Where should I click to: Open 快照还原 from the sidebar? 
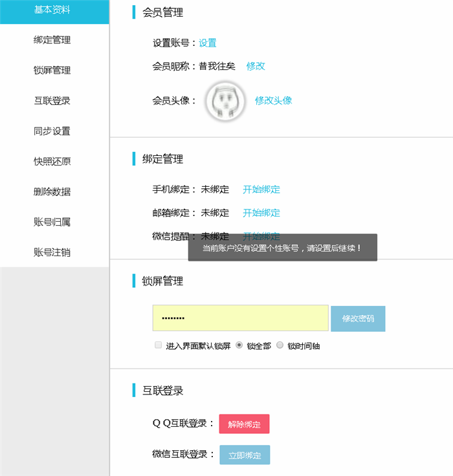[52, 162]
